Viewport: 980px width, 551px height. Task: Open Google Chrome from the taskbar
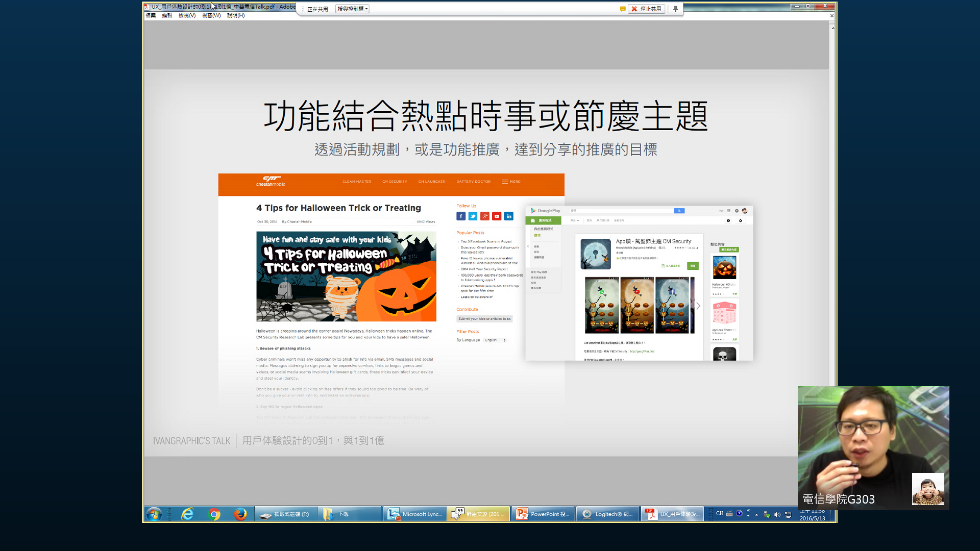[214, 514]
